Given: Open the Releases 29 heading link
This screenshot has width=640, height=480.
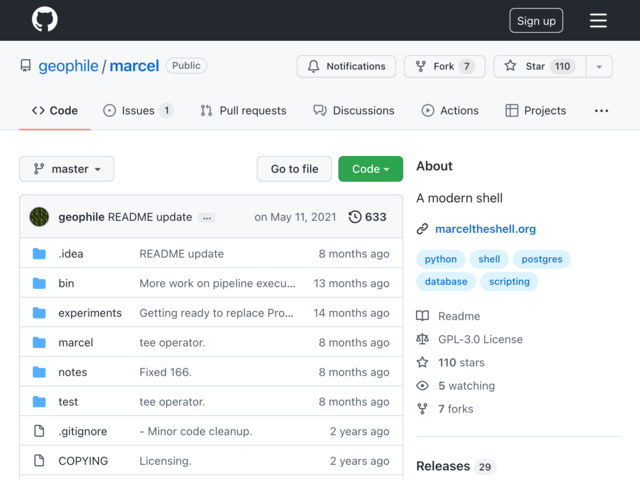Looking at the screenshot, I should click(x=456, y=466).
